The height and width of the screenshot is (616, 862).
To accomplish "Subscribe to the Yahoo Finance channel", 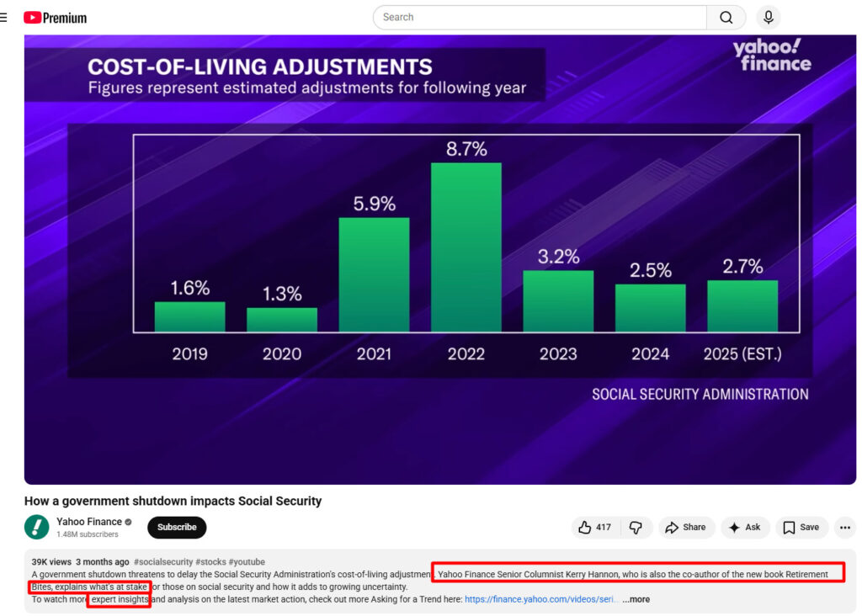I will (177, 528).
